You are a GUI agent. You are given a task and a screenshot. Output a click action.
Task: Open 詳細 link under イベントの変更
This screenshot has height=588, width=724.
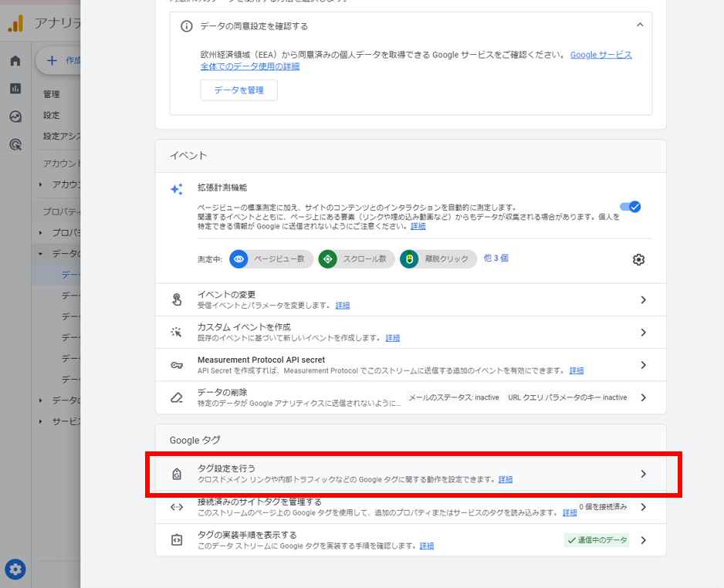(x=342, y=305)
